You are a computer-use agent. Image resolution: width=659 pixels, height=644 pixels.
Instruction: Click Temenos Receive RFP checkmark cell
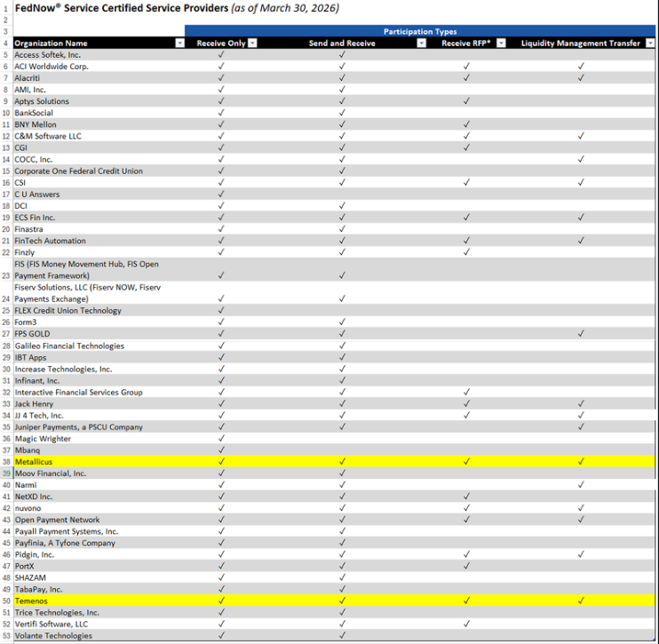[466, 601]
